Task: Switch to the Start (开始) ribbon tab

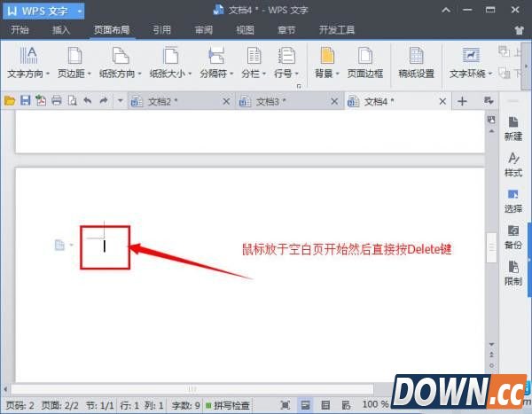Action: pos(20,30)
